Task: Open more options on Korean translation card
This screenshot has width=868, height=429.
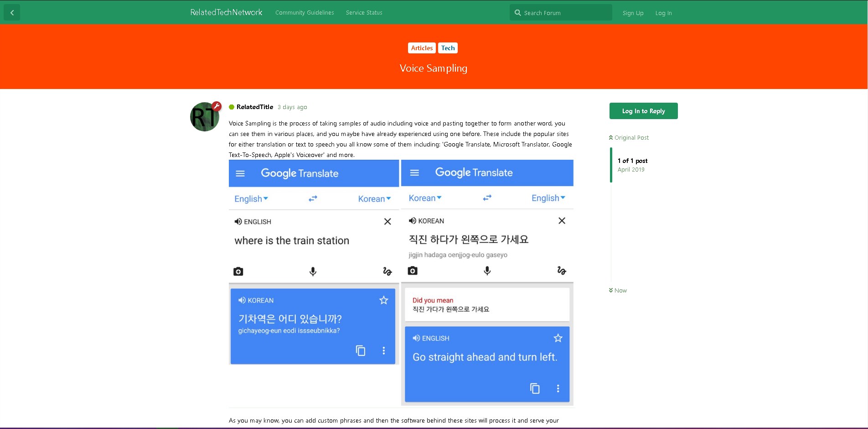Action: point(384,351)
